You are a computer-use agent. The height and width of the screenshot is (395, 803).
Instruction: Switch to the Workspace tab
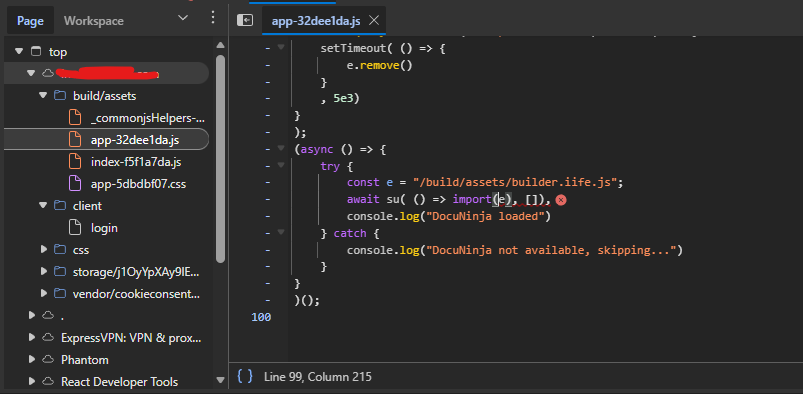tap(94, 21)
